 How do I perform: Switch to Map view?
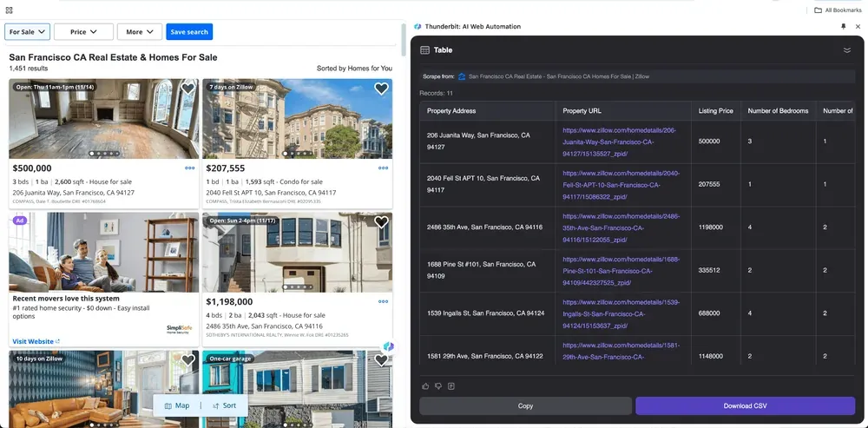tap(177, 405)
